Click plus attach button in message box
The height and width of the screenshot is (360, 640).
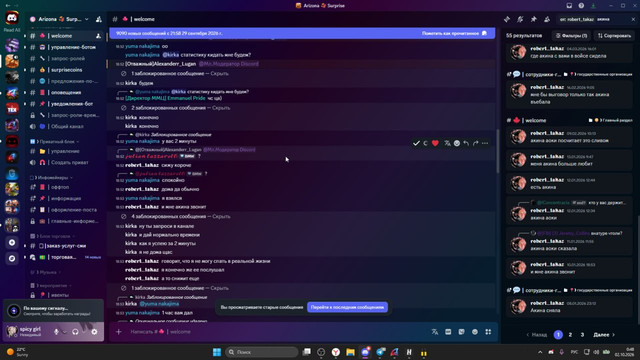tap(119, 332)
